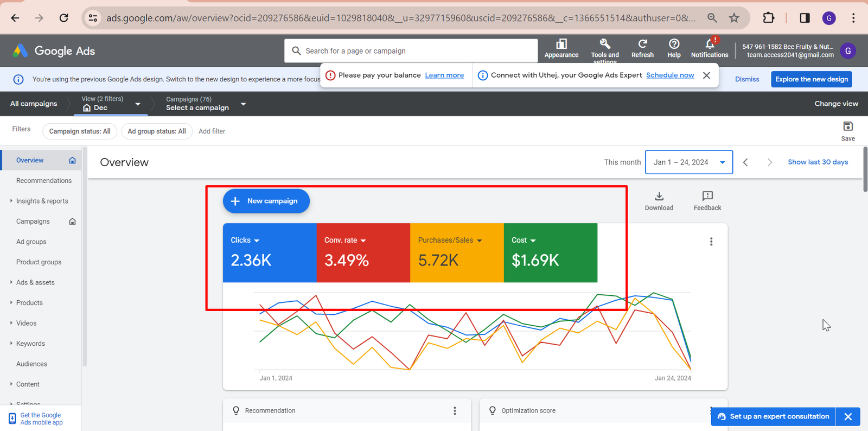Click All campaigns breadcrumb
The image size is (868, 431).
(34, 104)
